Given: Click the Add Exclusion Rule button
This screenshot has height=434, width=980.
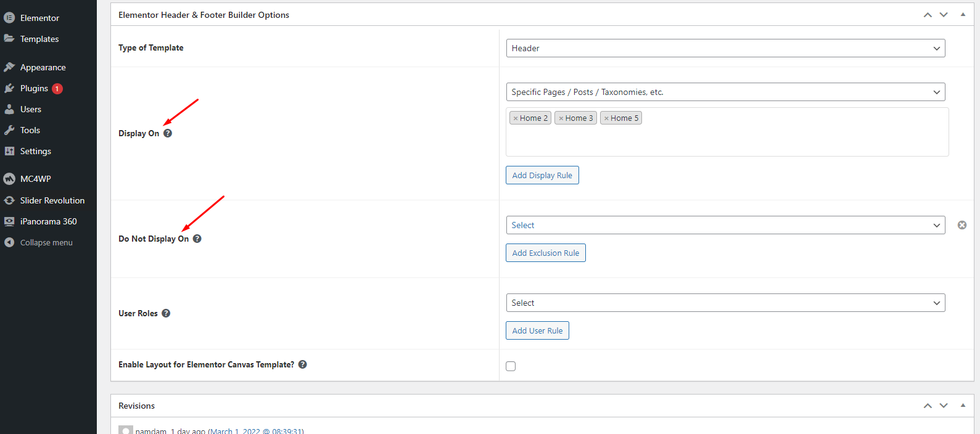Looking at the screenshot, I should point(545,253).
